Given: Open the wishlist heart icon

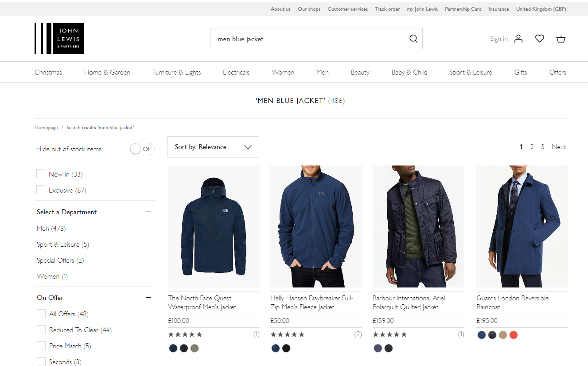Looking at the screenshot, I should (539, 39).
